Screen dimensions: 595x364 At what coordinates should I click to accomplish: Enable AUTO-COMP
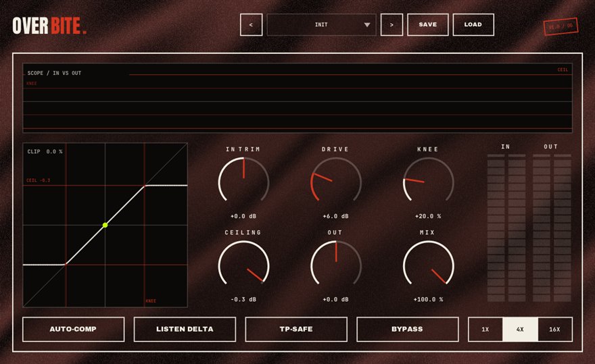coord(73,329)
